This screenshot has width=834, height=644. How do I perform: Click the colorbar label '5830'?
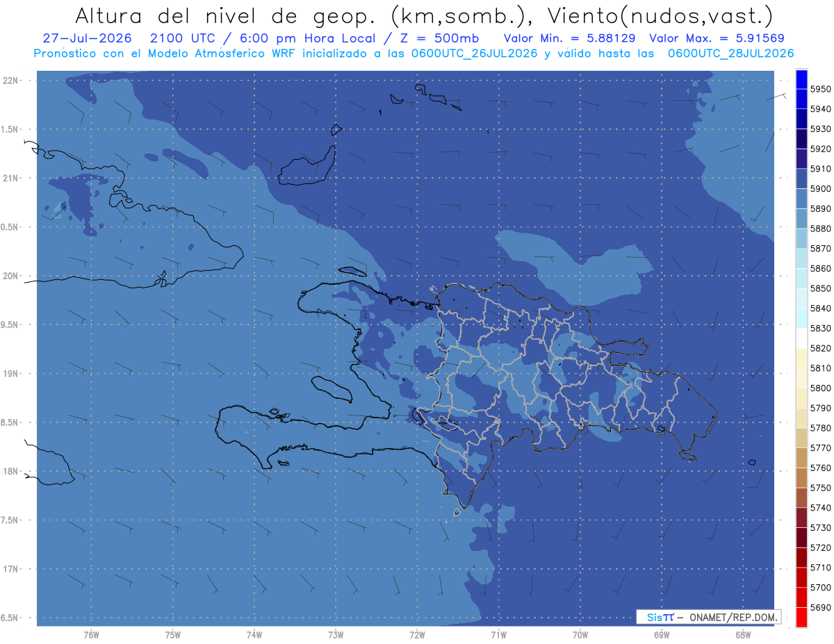tap(821, 328)
